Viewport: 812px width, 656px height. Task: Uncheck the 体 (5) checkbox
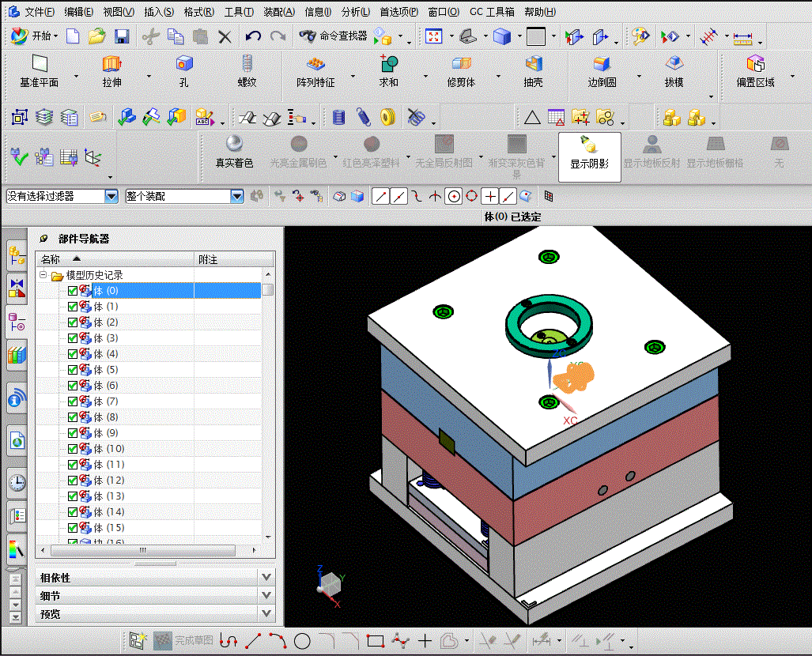tap(73, 370)
